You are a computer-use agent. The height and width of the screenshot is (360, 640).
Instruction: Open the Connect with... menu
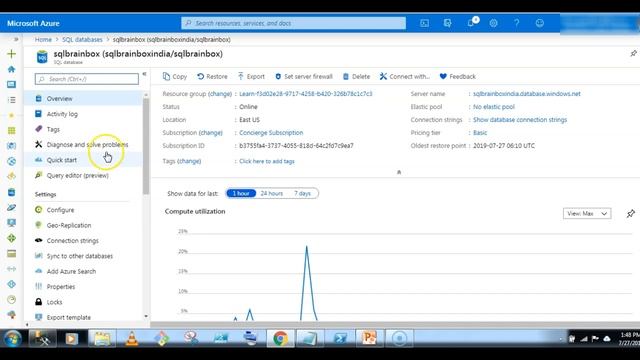click(x=404, y=76)
